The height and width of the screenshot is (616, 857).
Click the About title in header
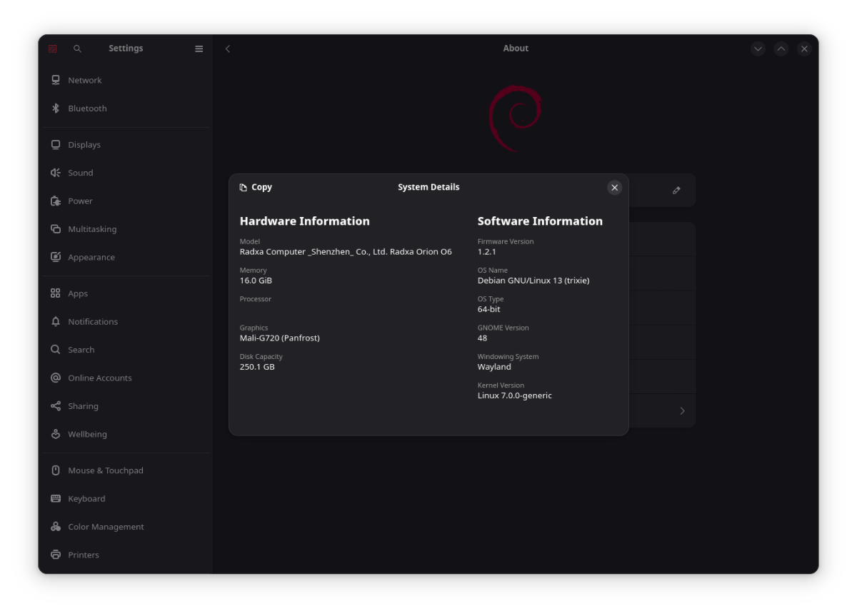(x=516, y=49)
